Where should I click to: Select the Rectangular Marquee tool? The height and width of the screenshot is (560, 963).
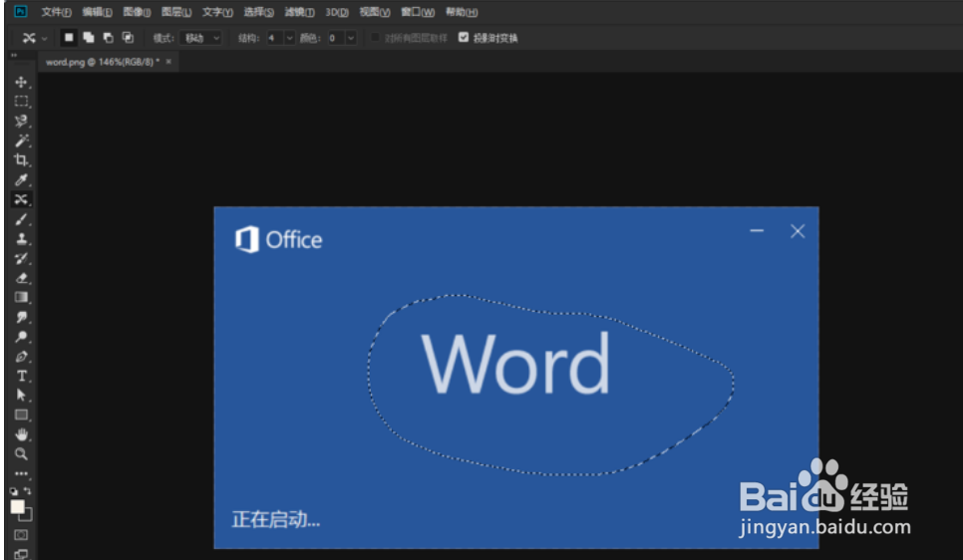click(22, 102)
